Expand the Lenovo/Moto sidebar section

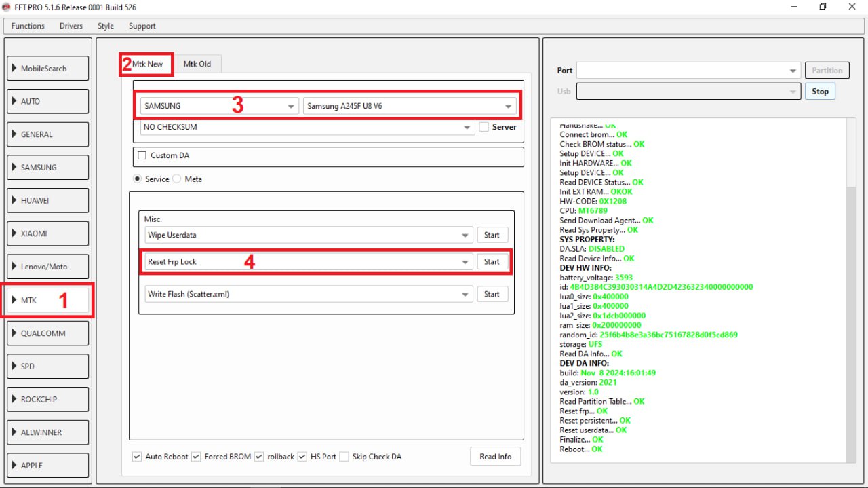tap(47, 267)
